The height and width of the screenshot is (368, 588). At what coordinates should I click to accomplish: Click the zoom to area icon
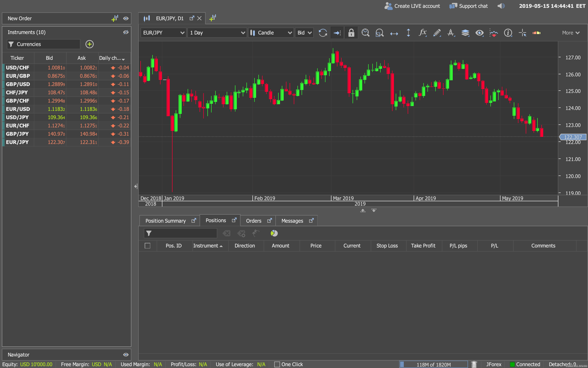coord(379,33)
